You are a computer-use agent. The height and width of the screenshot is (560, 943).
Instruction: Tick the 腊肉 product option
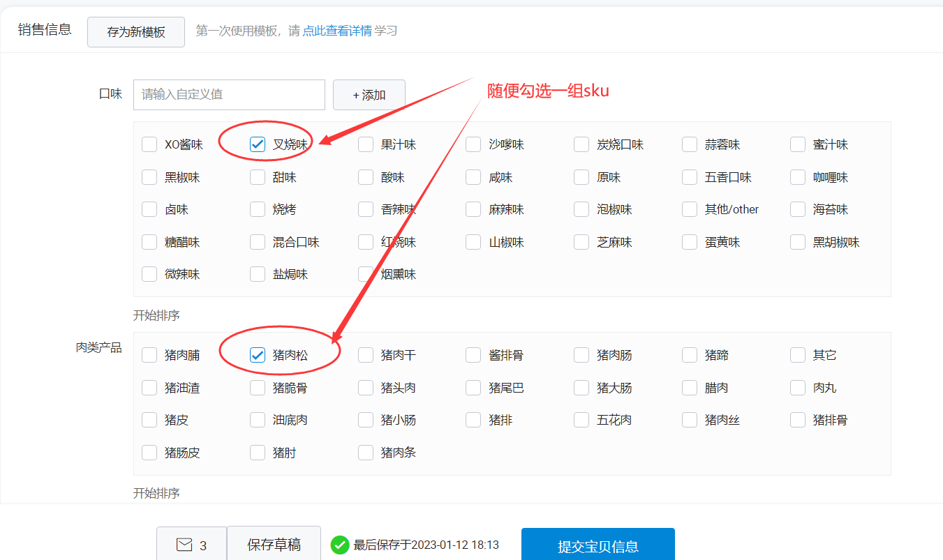(690, 388)
